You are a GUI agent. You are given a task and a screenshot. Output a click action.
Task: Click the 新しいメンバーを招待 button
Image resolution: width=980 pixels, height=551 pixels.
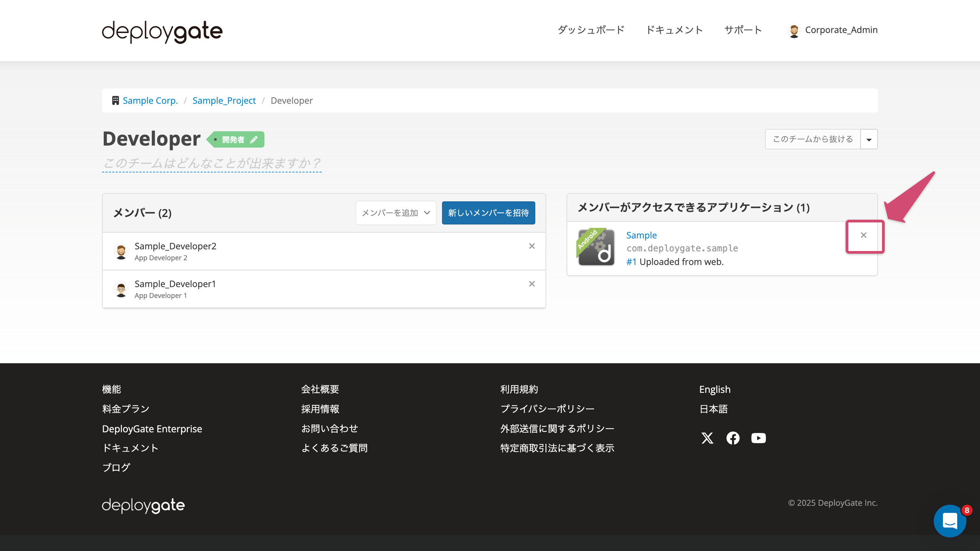coord(488,213)
